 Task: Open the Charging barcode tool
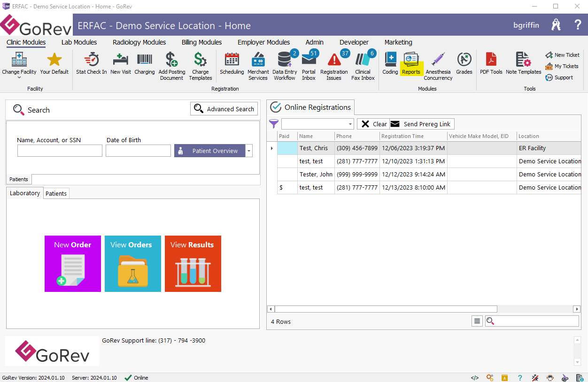[145, 64]
